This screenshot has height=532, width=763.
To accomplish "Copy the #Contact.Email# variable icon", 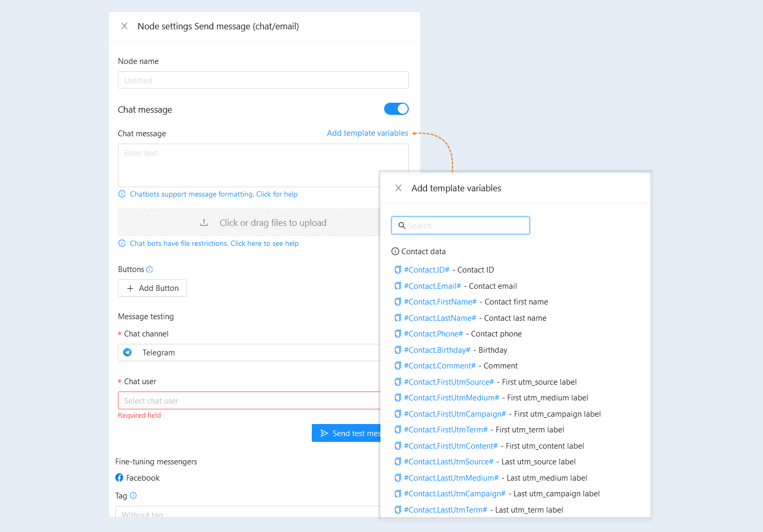I will 398,286.
